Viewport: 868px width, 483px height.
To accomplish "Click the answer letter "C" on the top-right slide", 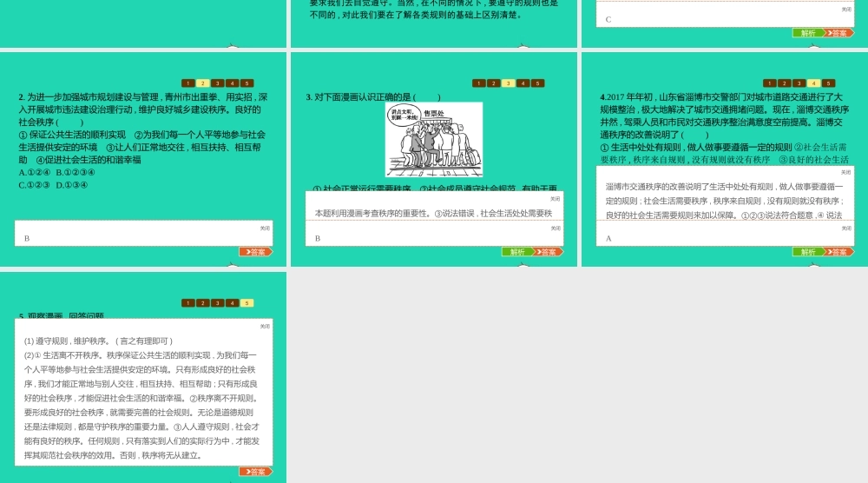I will click(x=608, y=19).
